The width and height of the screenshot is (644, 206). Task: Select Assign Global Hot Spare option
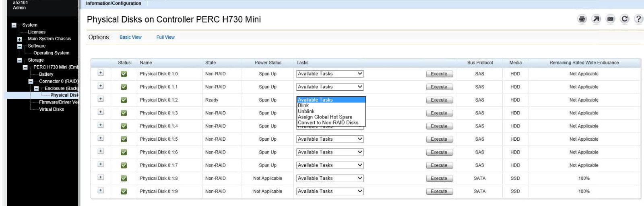tap(325, 117)
